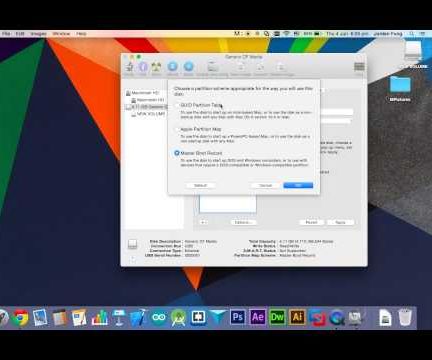Click the Enable Journaling toolbar icon
Viewport: 432px width, 360px height.
(212, 67)
